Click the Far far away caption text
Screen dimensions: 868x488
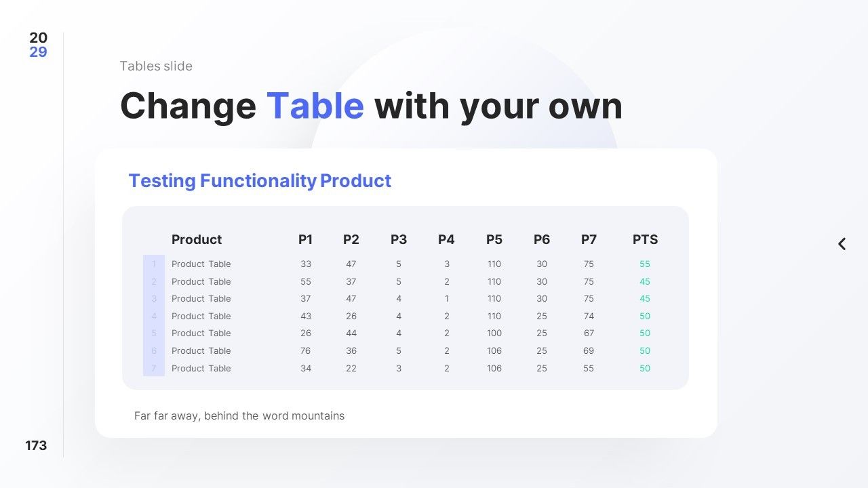tap(239, 415)
